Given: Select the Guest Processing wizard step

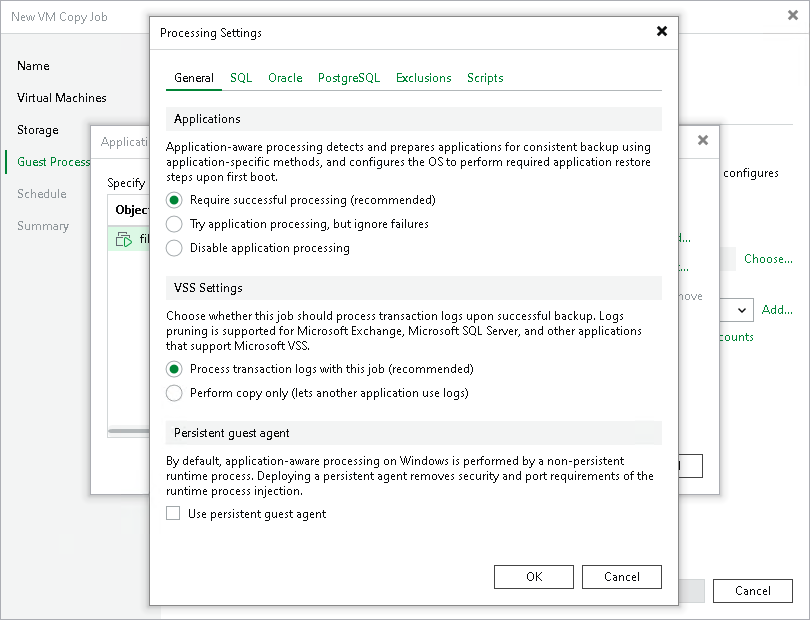Looking at the screenshot, I should pyautogui.click(x=53, y=162).
